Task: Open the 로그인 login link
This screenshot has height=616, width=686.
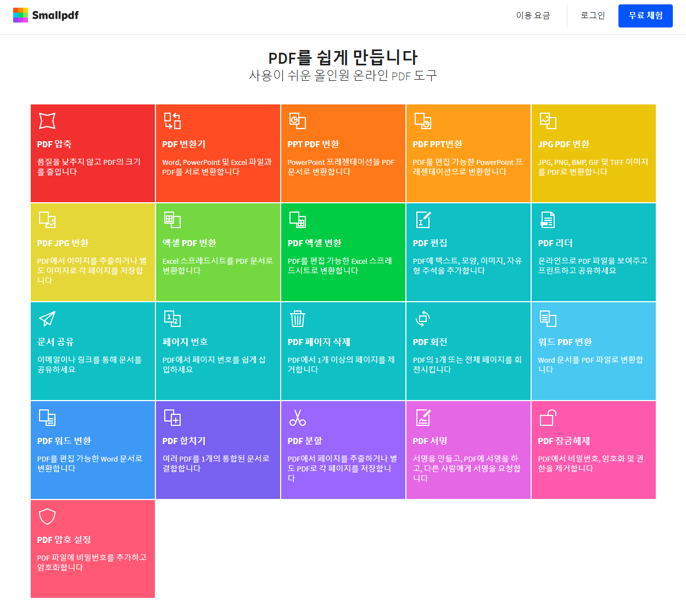Action: tap(593, 15)
